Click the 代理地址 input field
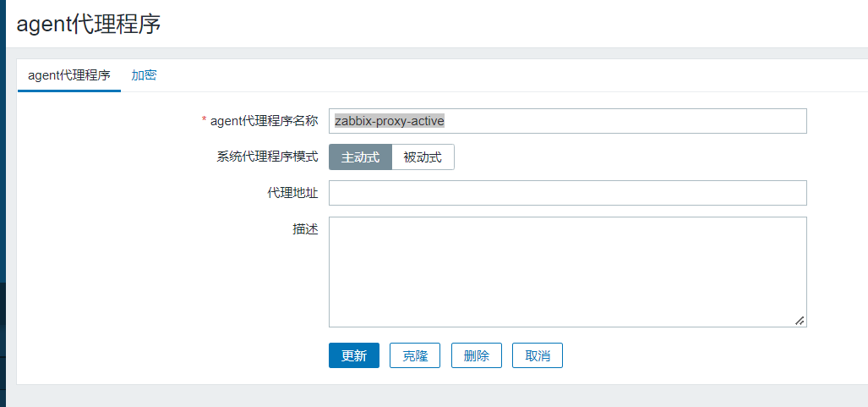This screenshot has width=868, height=407. 567,193
